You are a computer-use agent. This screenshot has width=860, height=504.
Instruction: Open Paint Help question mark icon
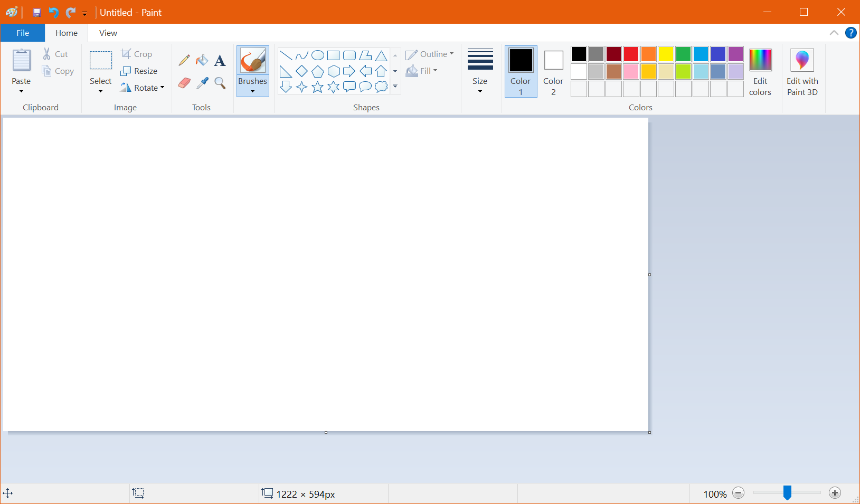pyautogui.click(x=850, y=33)
